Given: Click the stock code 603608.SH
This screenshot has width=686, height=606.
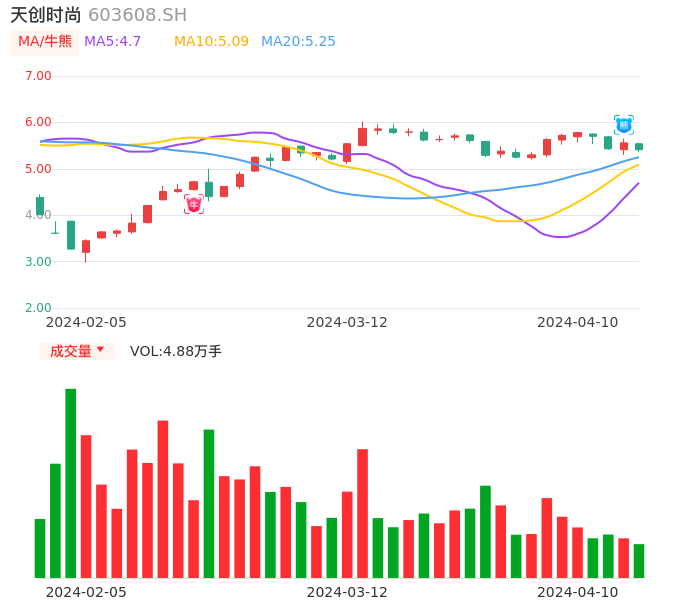Looking at the screenshot, I should tap(137, 15).
